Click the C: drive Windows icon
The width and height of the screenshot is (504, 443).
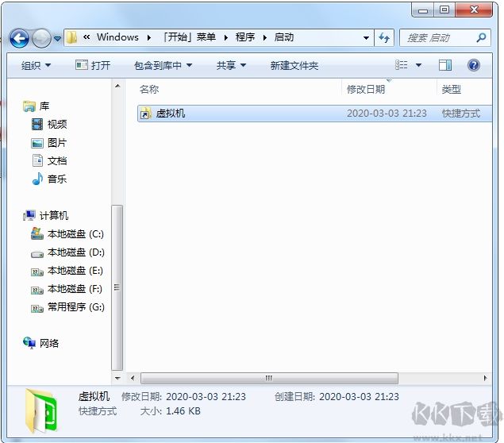click(37, 233)
